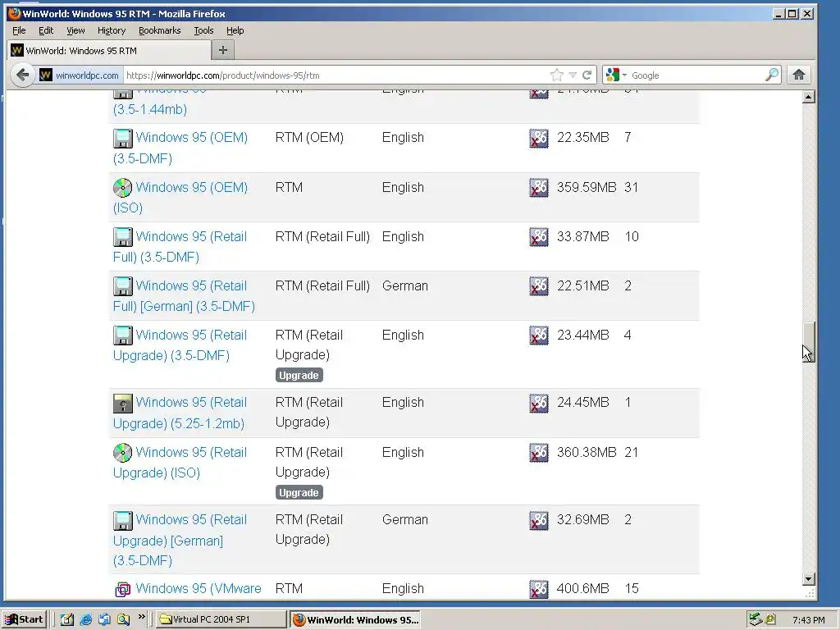The width and height of the screenshot is (840, 630).
Task: Open the Bookmarks menu
Action: coord(160,30)
